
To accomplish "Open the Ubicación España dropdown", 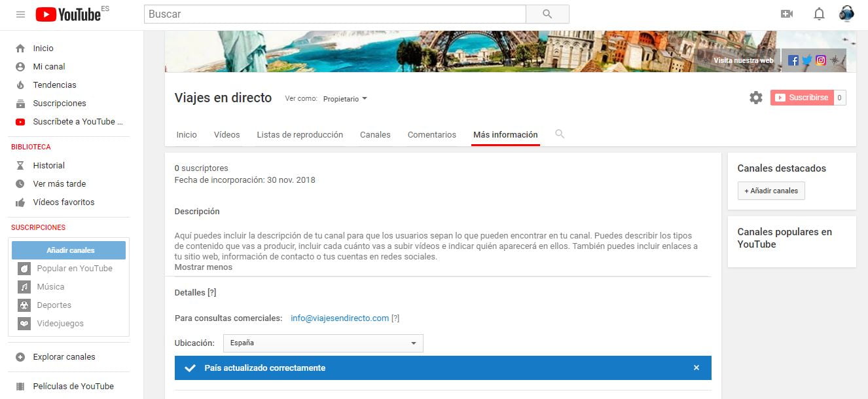I will click(323, 343).
